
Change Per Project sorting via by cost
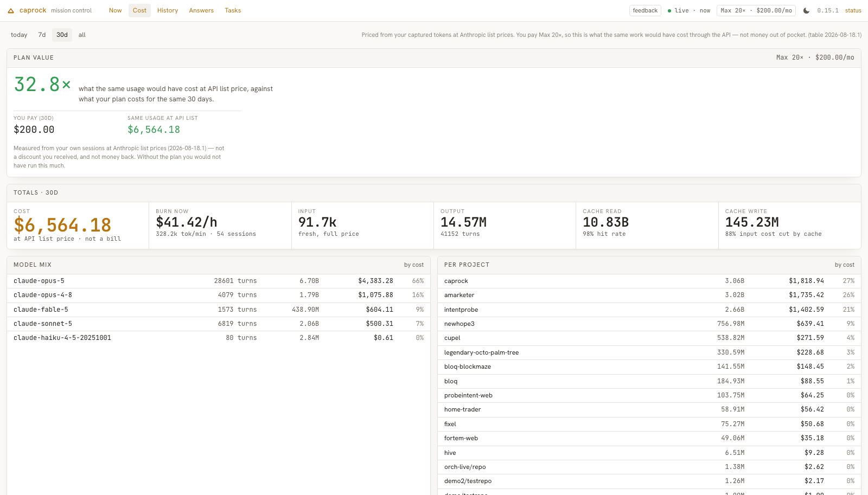pos(844,265)
